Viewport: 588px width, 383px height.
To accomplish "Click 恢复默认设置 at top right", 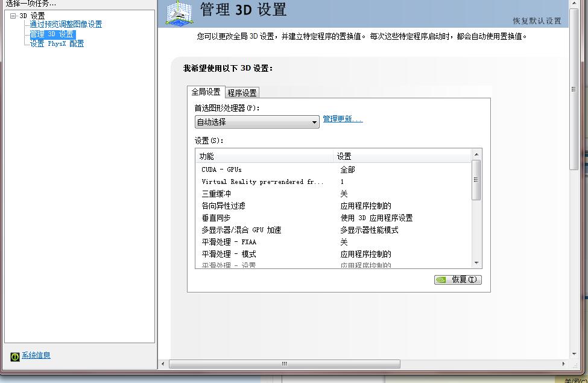I will [537, 21].
